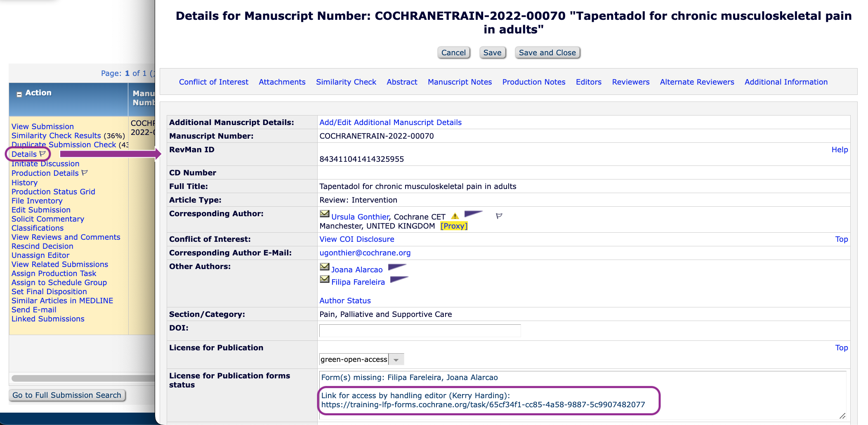Click the envelope icon beside Filipa Fareleira
This screenshot has height=425, width=868.
point(325,280)
